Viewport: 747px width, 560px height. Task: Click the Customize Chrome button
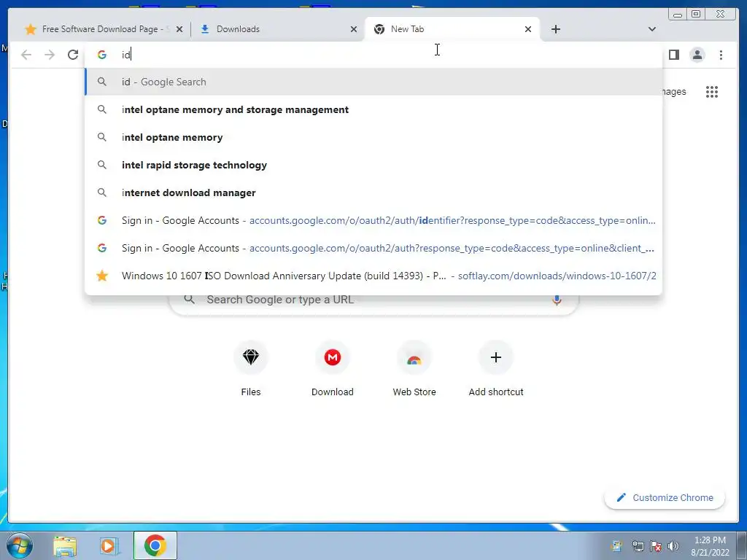pyautogui.click(x=665, y=497)
